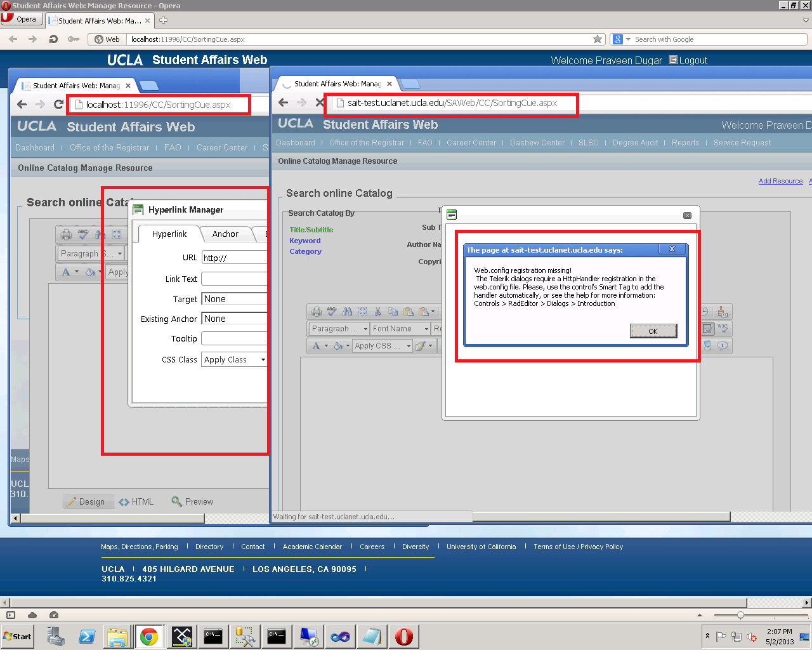Bookmark this page using the star icon
The height and width of the screenshot is (650, 812).
coord(598,39)
